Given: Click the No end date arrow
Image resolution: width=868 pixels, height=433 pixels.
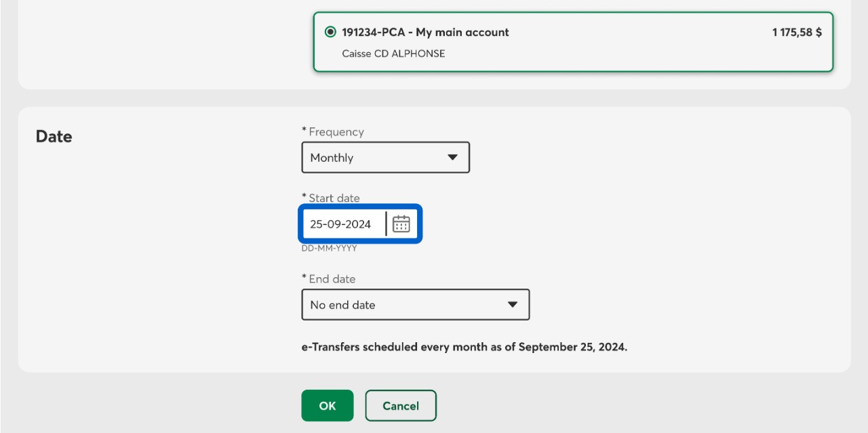Looking at the screenshot, I should 513,305.
